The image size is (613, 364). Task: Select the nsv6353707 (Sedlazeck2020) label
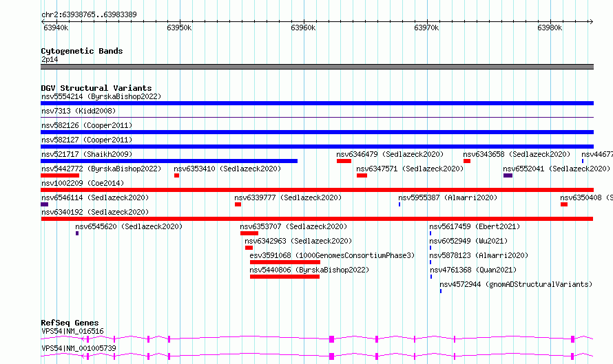coord(293,226)
